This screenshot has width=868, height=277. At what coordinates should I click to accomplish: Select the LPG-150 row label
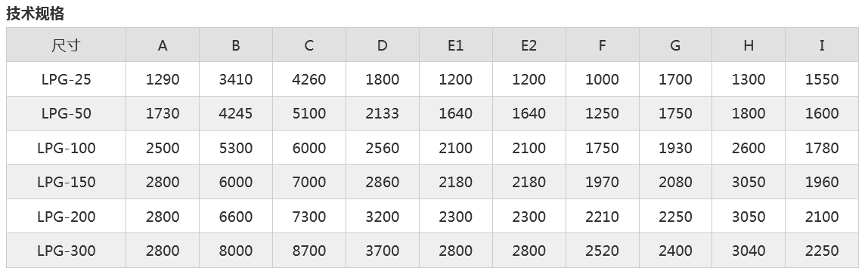[x=67, y=182]
